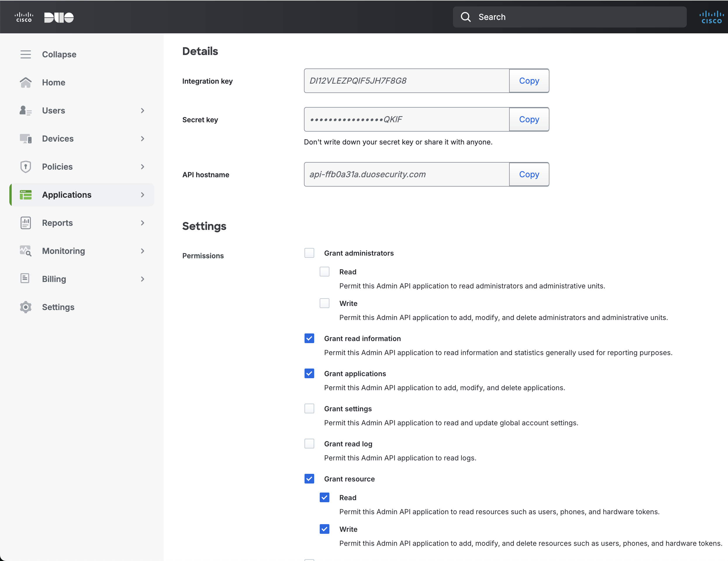Image resolution: width=728 pixels, height=561 pixels.
Task: Enable Grant administrators permission
Action: [x=309, y=253]
